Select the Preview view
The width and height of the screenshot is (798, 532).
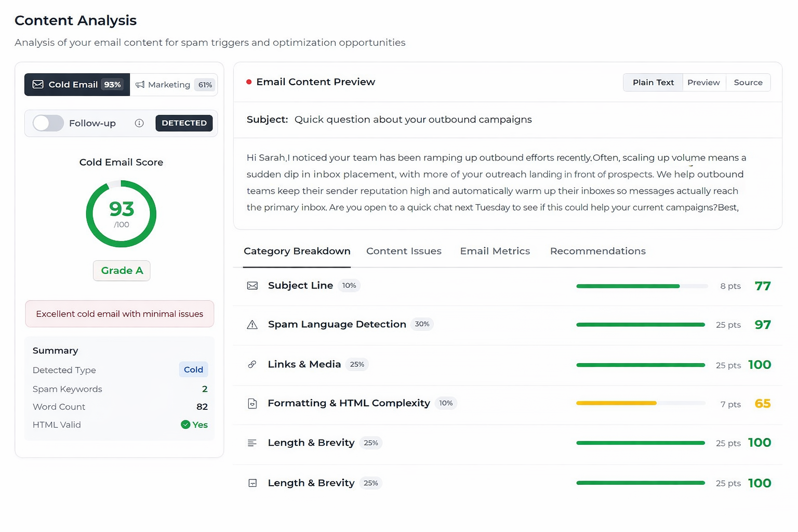pos(703,83)
